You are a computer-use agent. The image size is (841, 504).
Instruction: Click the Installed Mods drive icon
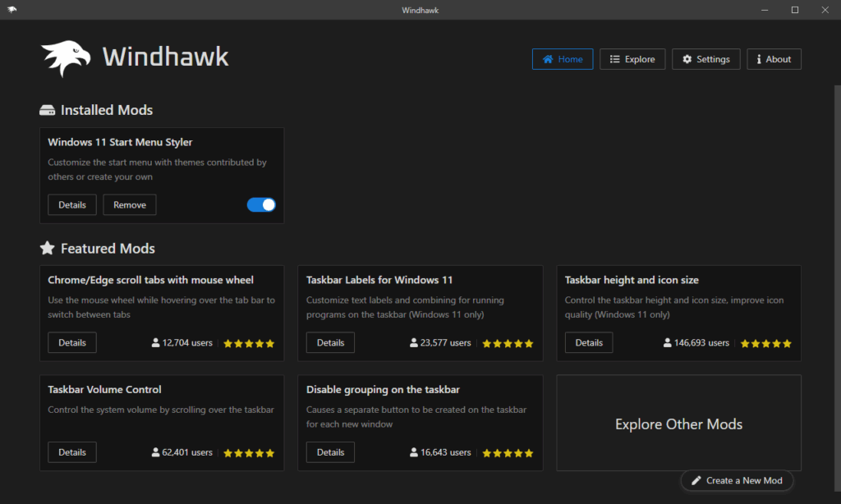point(48,110)
